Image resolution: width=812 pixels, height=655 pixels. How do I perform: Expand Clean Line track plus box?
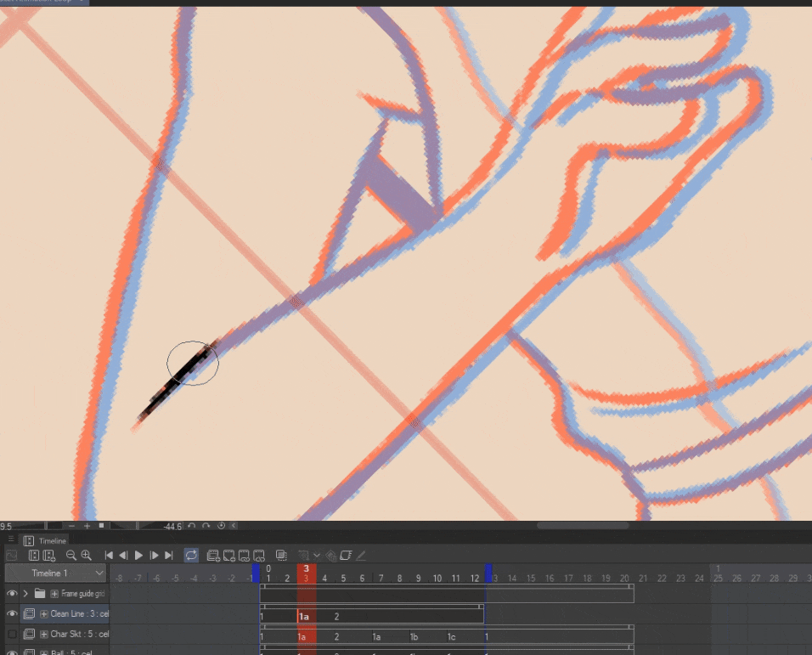click(x=44, y=613)
